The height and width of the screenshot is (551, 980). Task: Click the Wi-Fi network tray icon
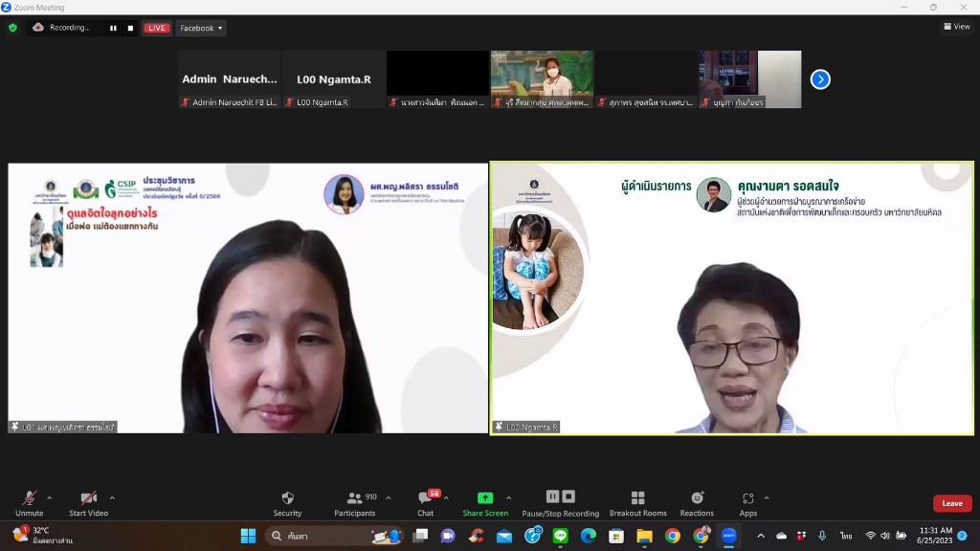pyautogui.click(x=870, y=536)
